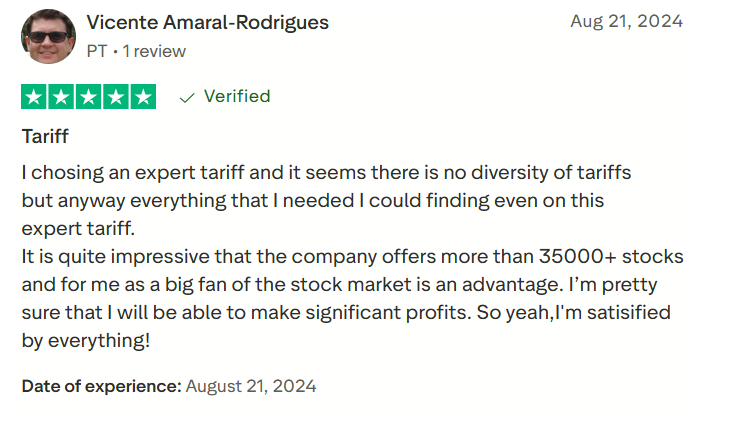Click the Verified label text

coord(237,97)
